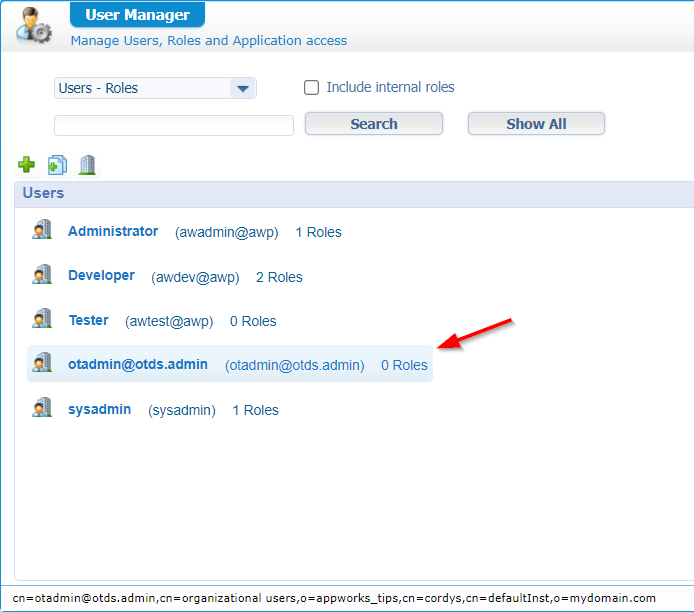Screen dimensions: 694x612
Task: Click the Tester user avatar icon
Action: point(42,320)
